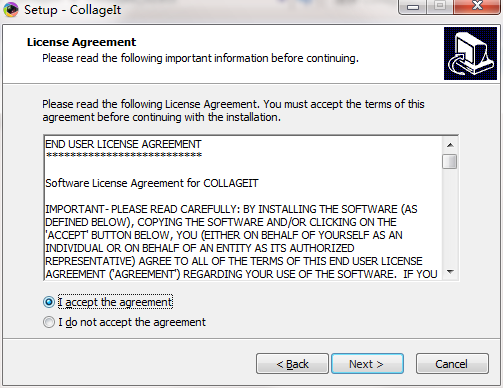503x388 pixels.
Task: Select 'I do not accept the agreement' radio circle
Action: 49,322
